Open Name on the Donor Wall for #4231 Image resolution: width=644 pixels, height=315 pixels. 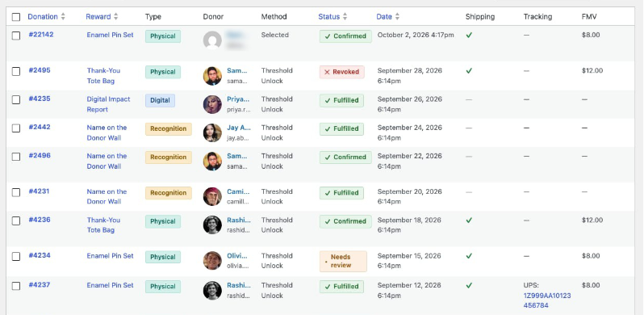click(107, 196)
